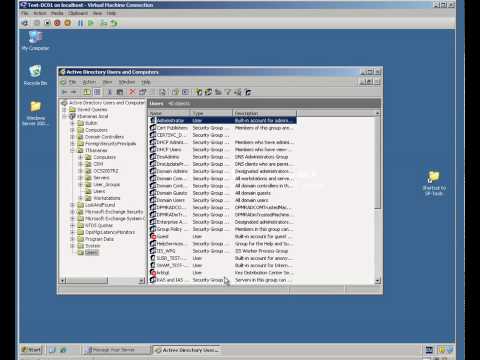Click the green Reset VM toolbar icon
The height and width of the screenshot is (360, 480).
click(x=91, y=23)
